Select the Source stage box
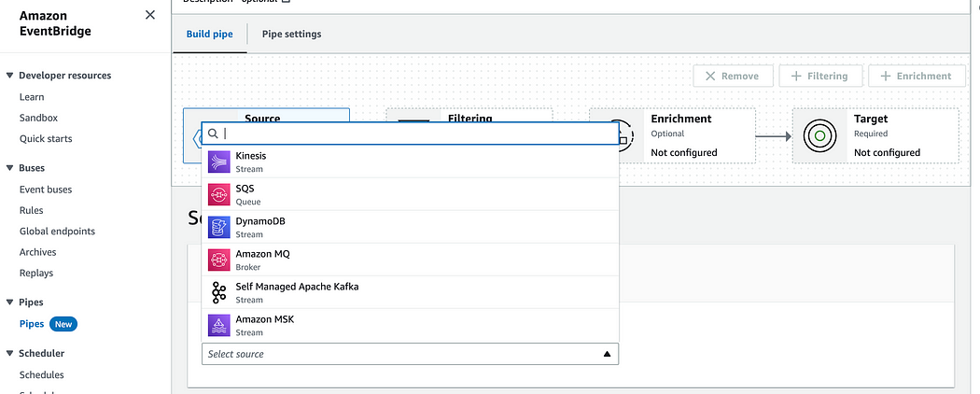 pos(266,114)
